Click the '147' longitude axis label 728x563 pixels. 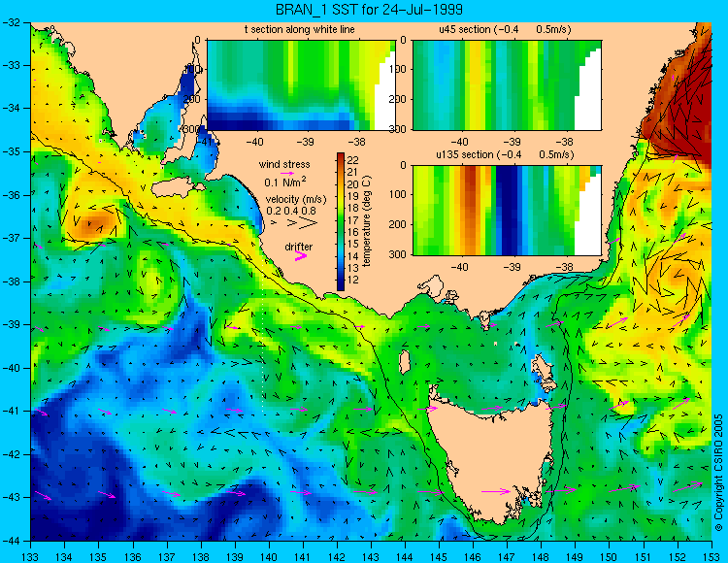[x=507, y=556]
